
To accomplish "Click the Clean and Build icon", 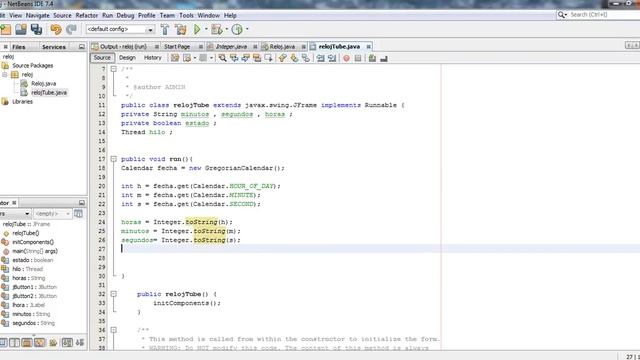I will click(x=181, y=29).
